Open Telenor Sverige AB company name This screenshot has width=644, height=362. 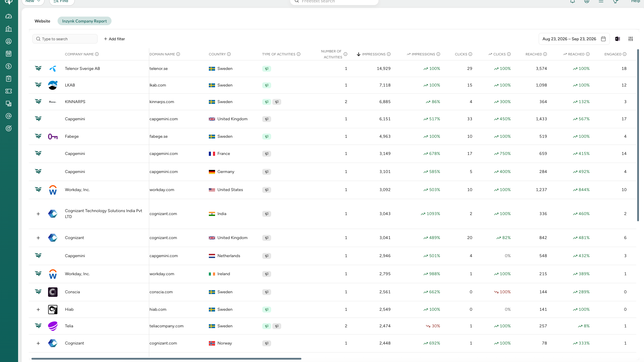(82, 69)
